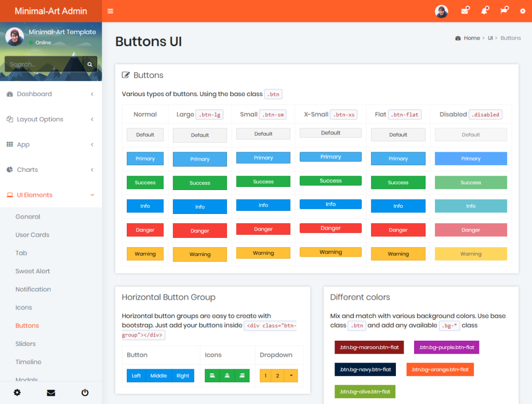Open the User Cards submenu item
The height and width of the screenshot is (404, 532).
point(32,235)
